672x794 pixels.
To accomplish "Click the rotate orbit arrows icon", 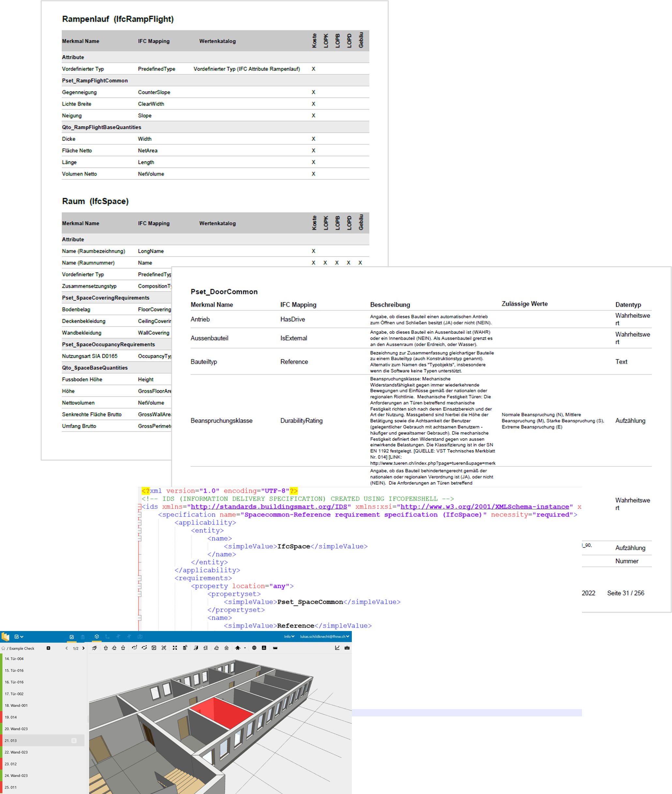I will [x=144, y=648].
